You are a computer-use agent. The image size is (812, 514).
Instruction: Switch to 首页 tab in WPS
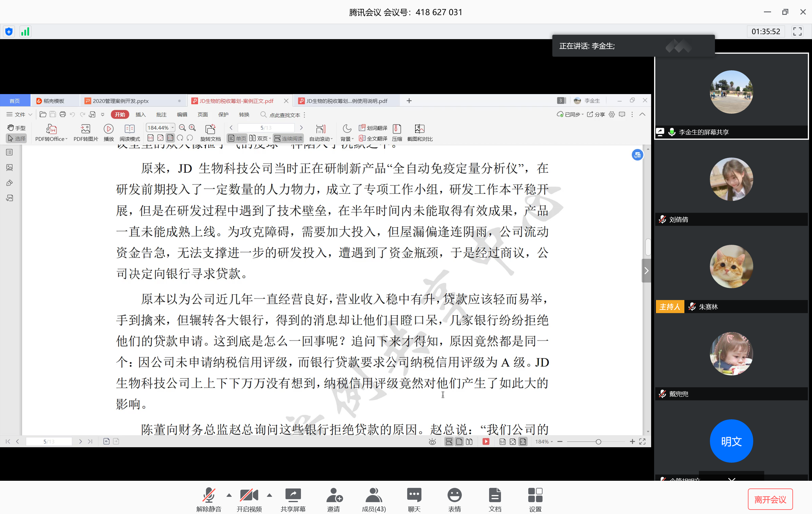click(15, 101)
